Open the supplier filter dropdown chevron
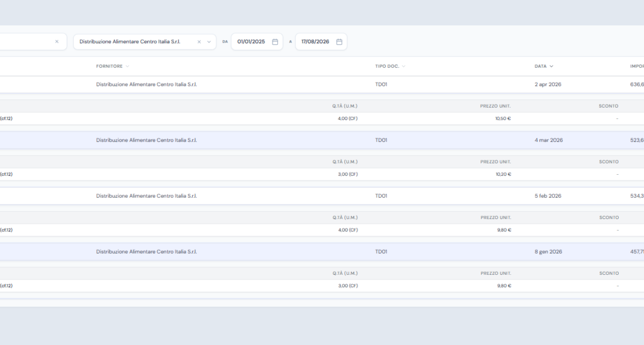 (209, 42)
